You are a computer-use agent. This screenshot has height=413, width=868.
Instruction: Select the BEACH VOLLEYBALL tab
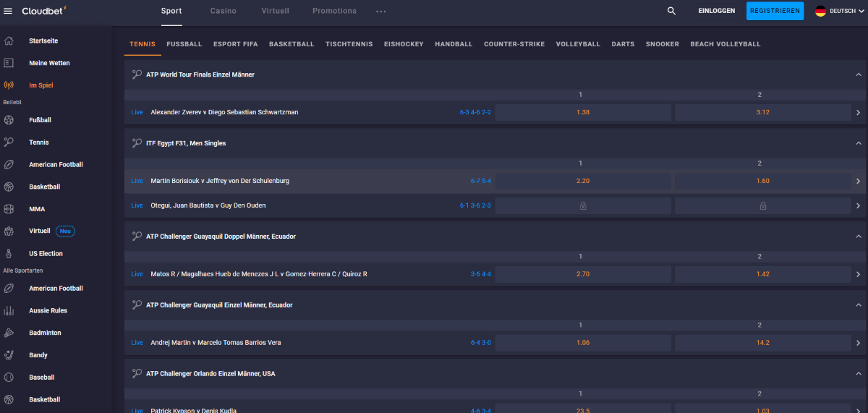726,44
